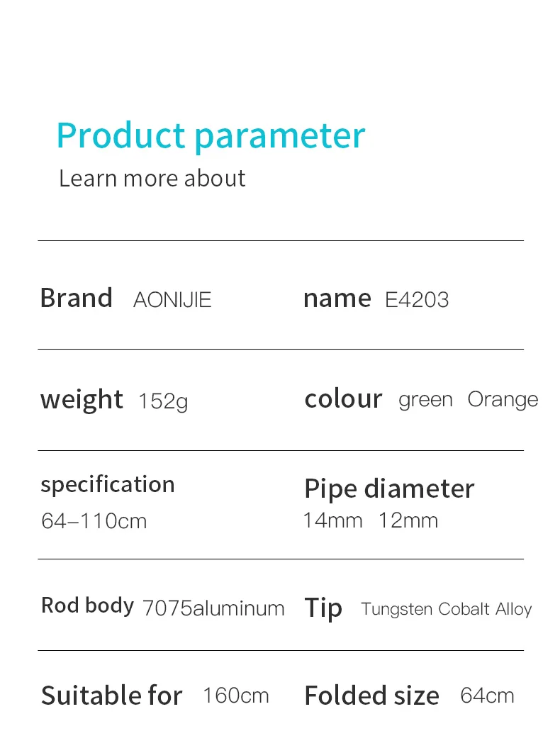Click the Product parameter heading
The image size is (560, 731).
(x=211, y=135)
